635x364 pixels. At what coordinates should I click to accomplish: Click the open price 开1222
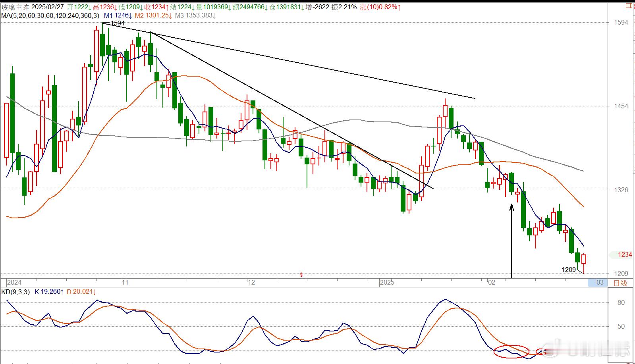pyautogui.click(x=79, y=7)
